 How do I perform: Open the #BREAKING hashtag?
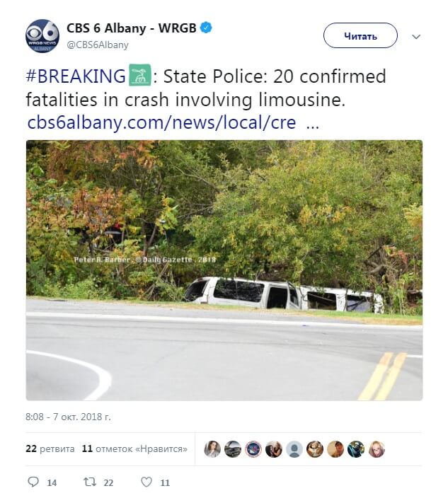[x=76, y=76]
